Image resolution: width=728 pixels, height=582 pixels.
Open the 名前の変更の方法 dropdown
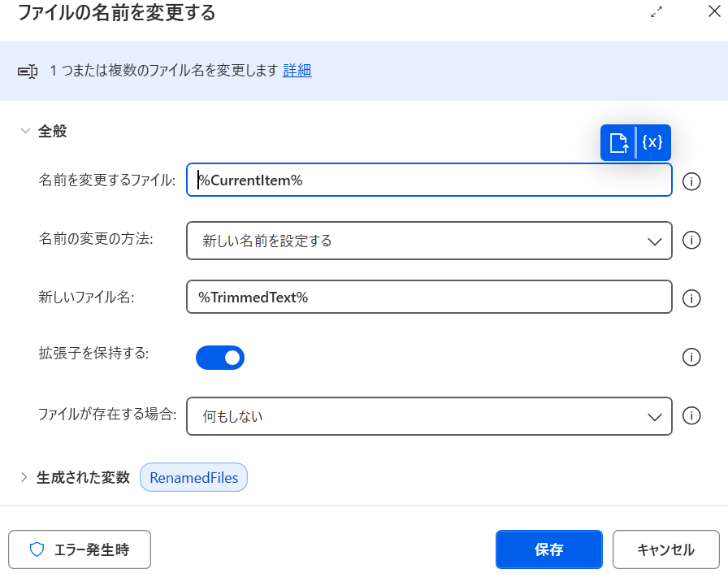pyautogui.click(x=429, y=241)
